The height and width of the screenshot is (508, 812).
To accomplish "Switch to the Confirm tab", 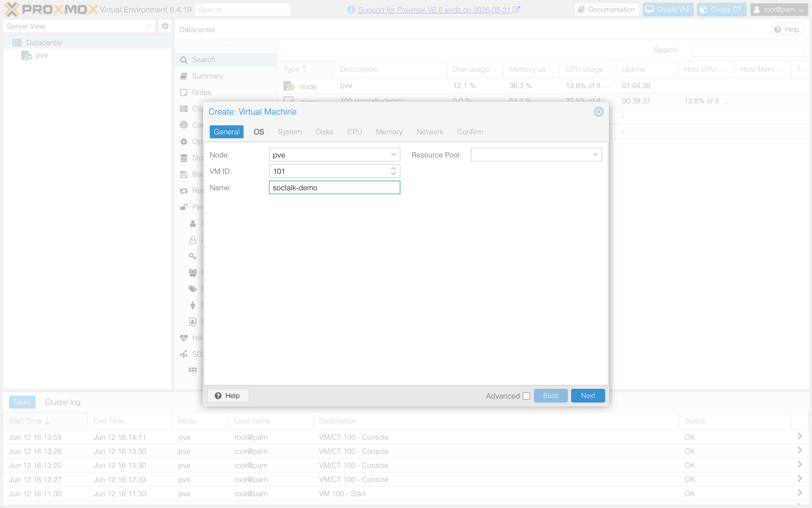I will (470, 132).
